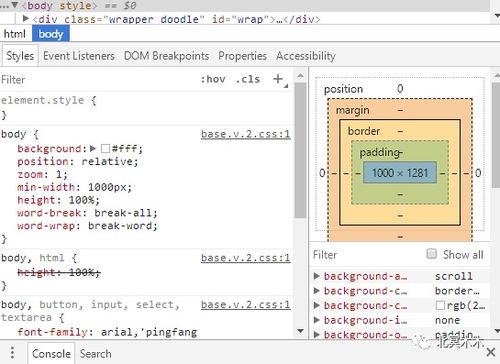The height and width of the screenshot is (364, 500).
Task: Click the word-wrap: break-word declaration
Action: [x=87, y=226]
